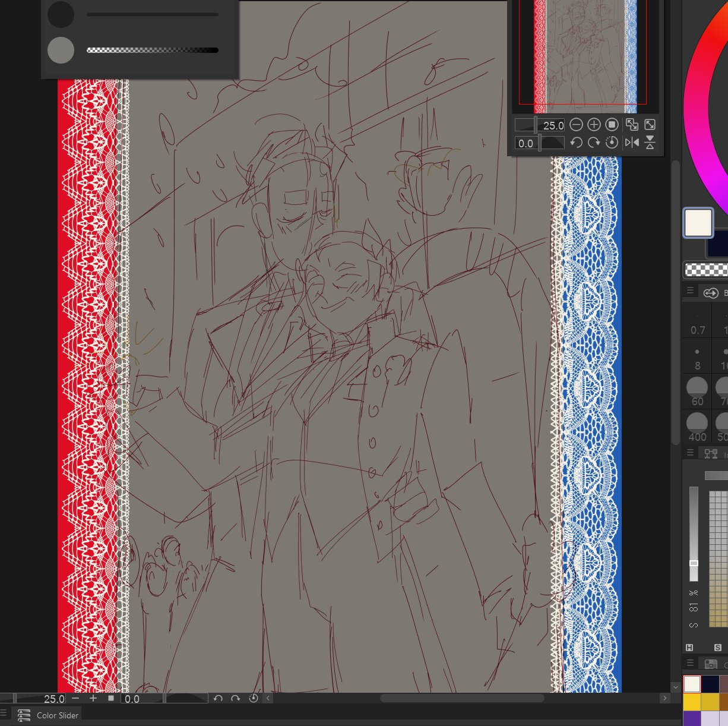Rotate canvas left in Navigator

point(576,143)
